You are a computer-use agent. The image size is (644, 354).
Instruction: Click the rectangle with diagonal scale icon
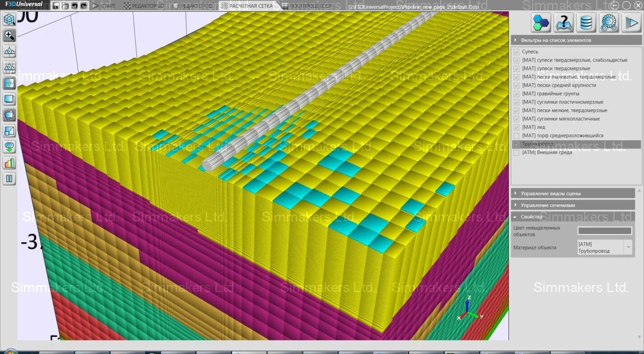coord(9,131)
